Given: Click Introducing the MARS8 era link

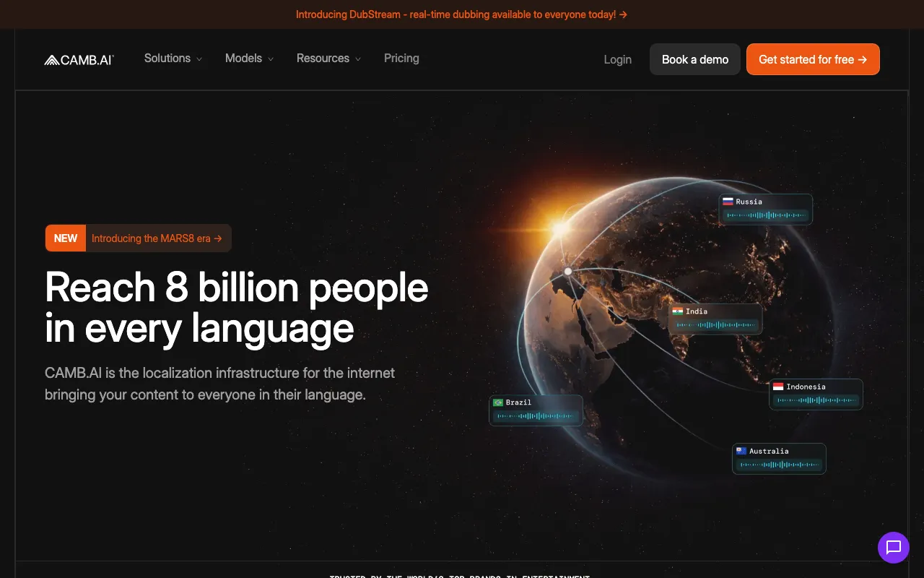Looking at the screenshot, I should coord(157,238).
